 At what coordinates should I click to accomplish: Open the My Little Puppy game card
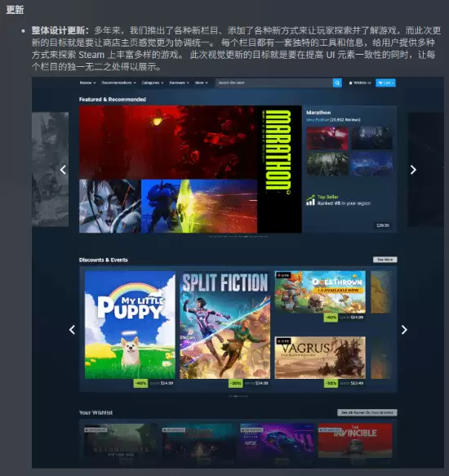tap(130, 325)
